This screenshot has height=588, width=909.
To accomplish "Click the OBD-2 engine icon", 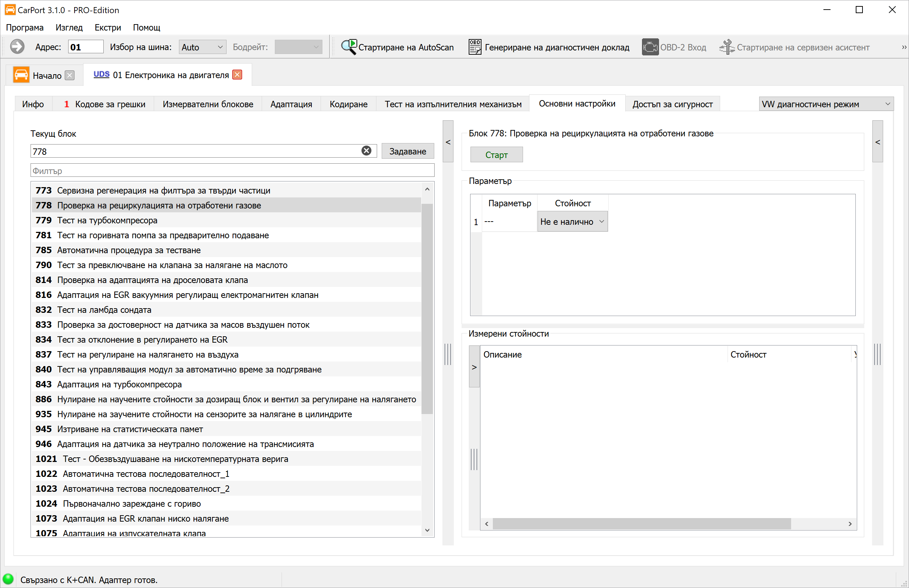I will click(x=650, y=47).
